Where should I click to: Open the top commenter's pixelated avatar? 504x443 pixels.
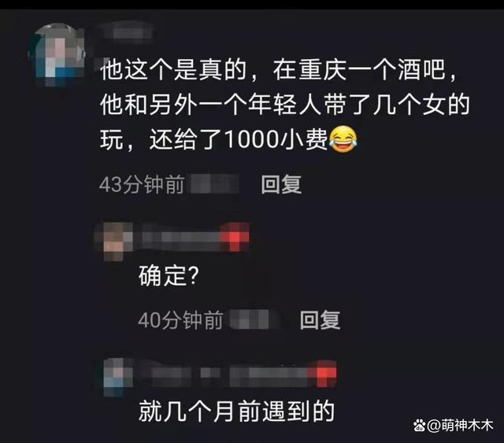click(57, 54)
